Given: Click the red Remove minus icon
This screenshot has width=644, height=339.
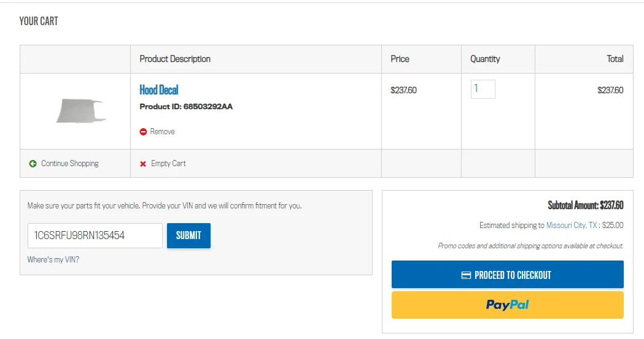Looking at the screenshot, I should (143, 132).
